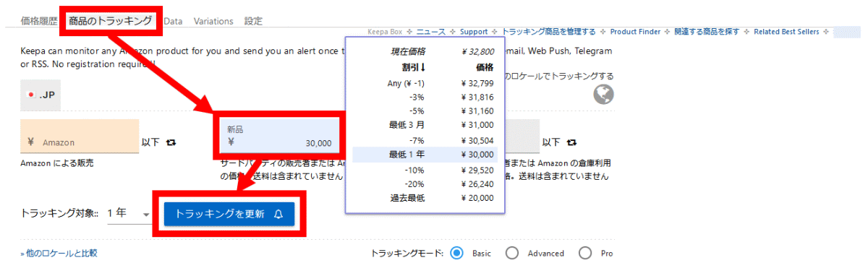Select Advanced tracking mode

coord(511,253)
